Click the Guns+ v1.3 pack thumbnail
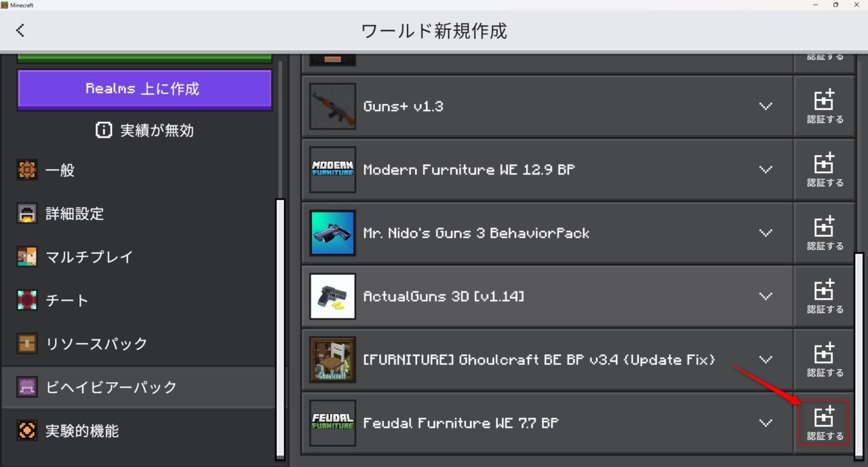 pos(332,106)
